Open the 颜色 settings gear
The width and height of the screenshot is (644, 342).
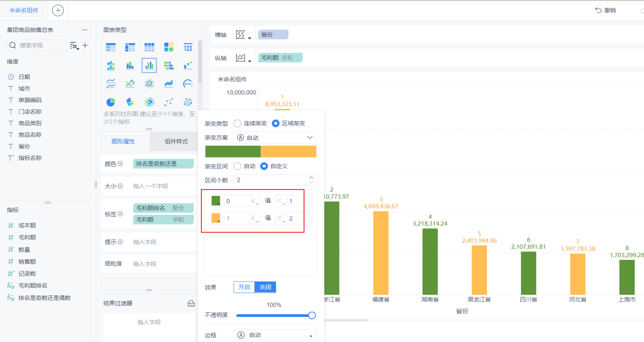(120, 163)
